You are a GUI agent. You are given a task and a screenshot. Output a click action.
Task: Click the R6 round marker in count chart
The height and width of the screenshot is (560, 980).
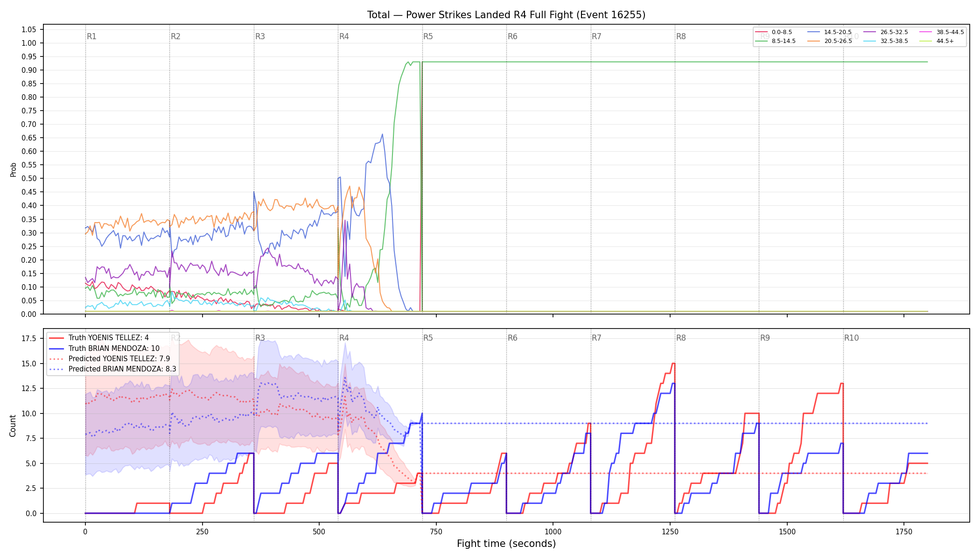point(512,338)
